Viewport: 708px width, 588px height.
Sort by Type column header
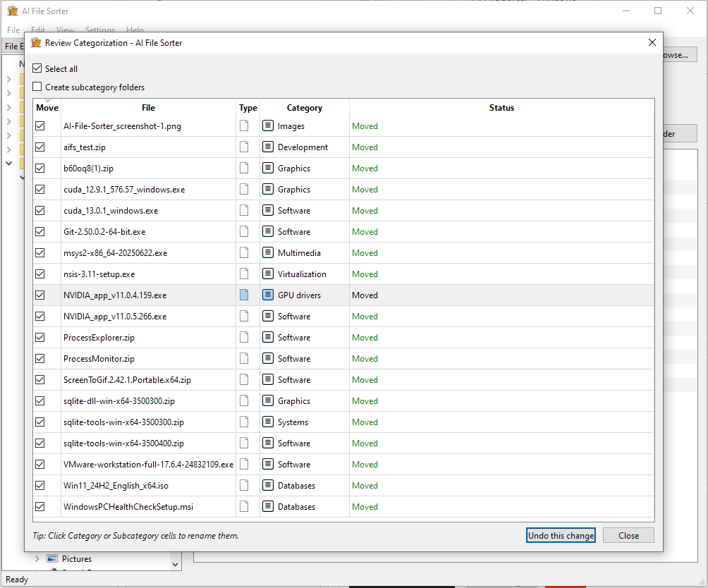pos(248,108)
